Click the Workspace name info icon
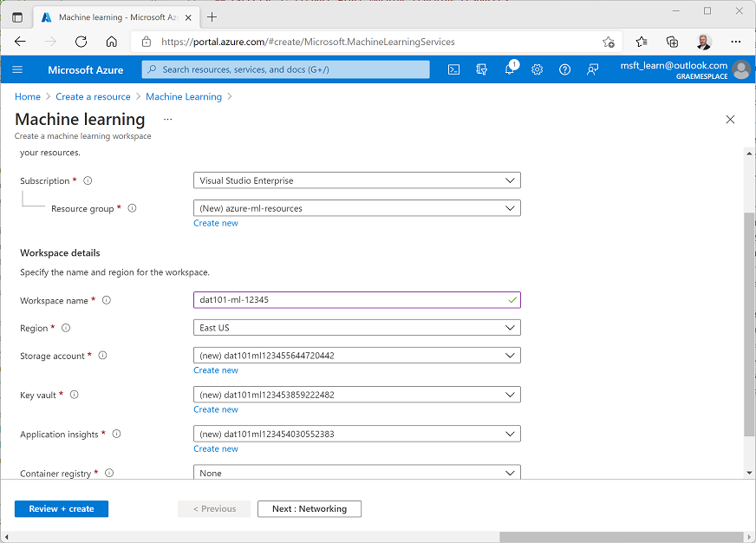The height and width of the screenshot is (543, 756). (105, 300)
